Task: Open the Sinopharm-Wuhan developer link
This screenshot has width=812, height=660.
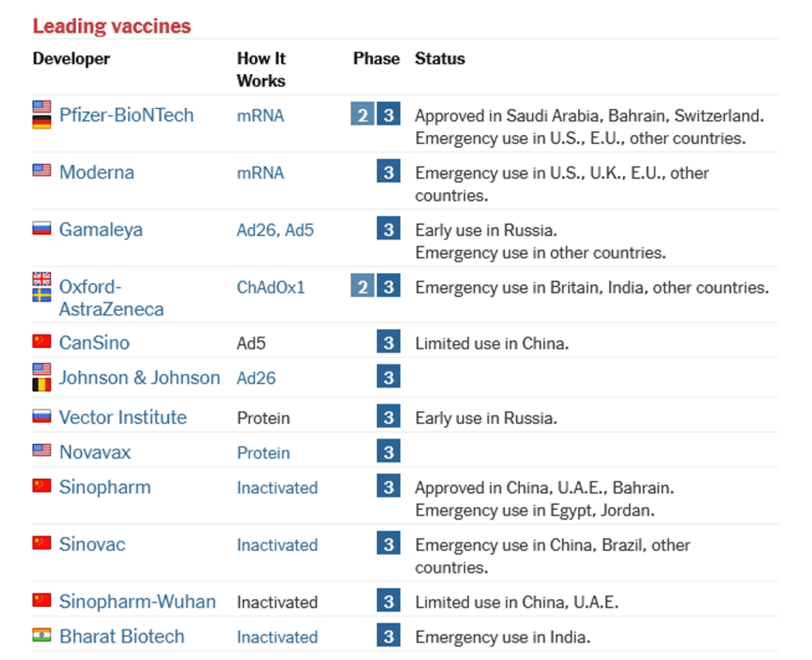Action: [137, 601]
